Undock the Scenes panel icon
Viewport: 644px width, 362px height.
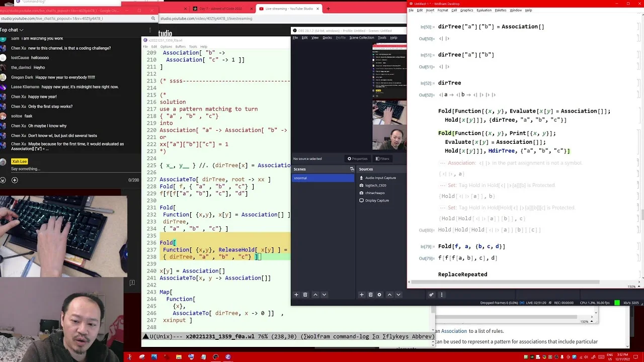click(352, 169)
